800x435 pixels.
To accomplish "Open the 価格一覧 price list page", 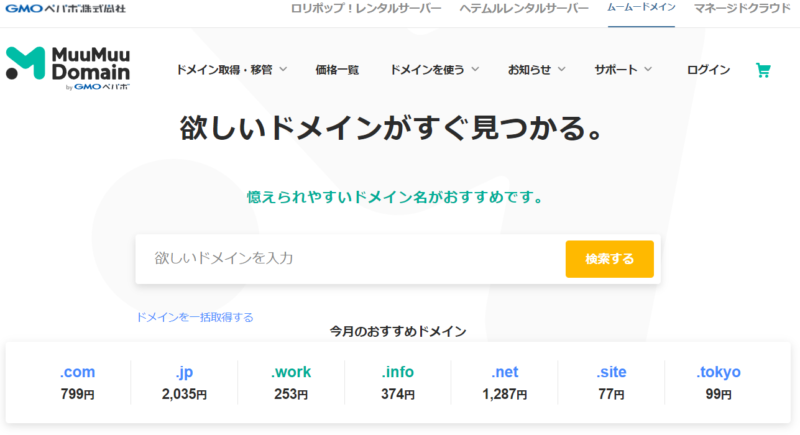I will click(x=337, y=70).
